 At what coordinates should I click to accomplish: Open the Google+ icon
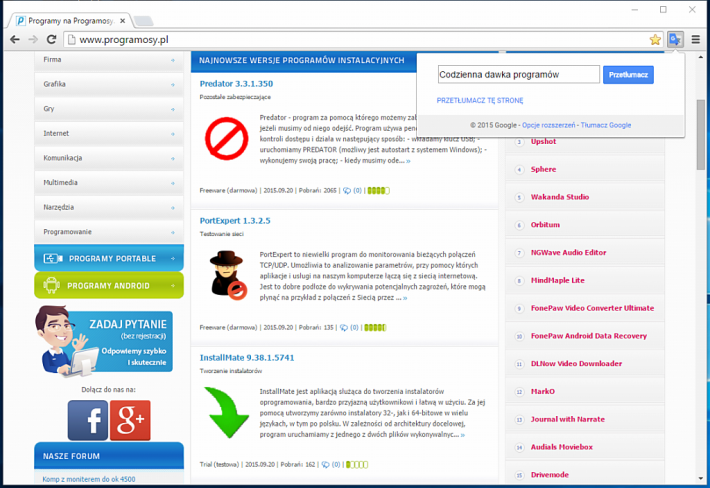coord(130,420)
